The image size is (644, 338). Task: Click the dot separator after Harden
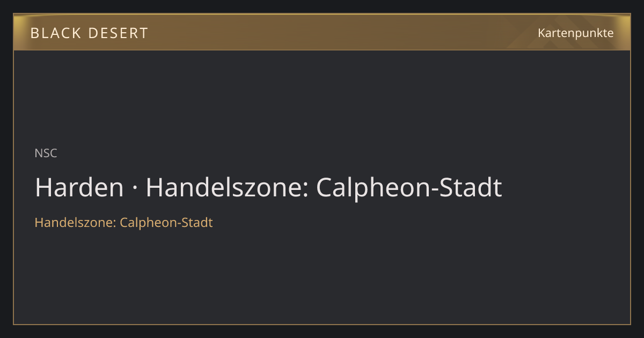click(135, 189)
